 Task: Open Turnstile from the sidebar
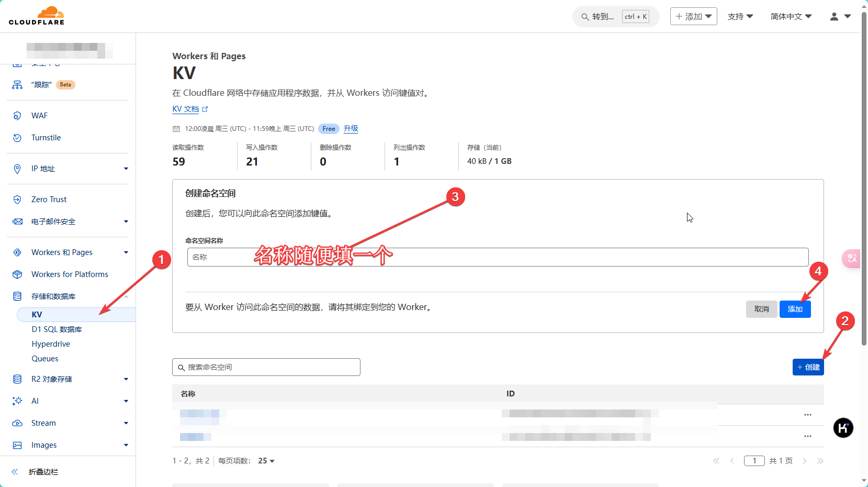pos(46,138)
